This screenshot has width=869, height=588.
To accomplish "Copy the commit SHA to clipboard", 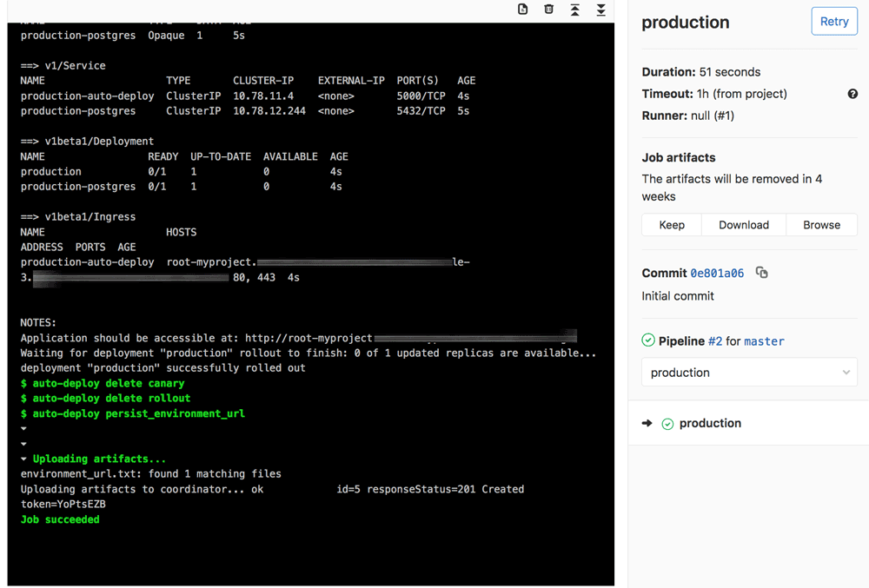I will tap(762, 273).
